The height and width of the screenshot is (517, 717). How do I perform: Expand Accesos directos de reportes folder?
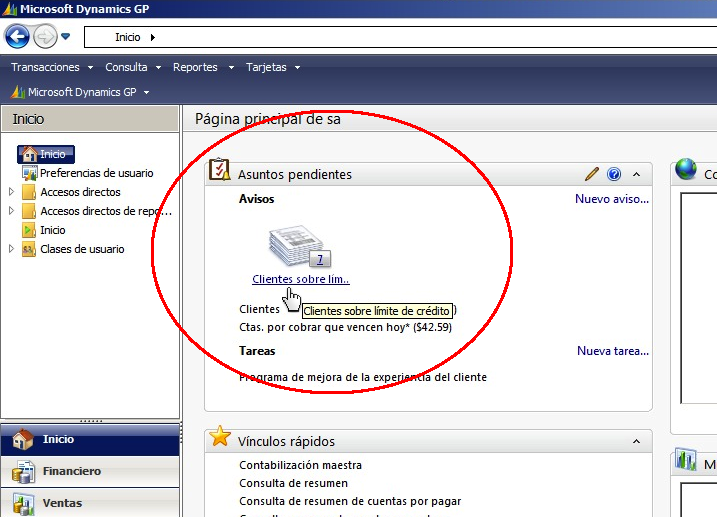11,211
